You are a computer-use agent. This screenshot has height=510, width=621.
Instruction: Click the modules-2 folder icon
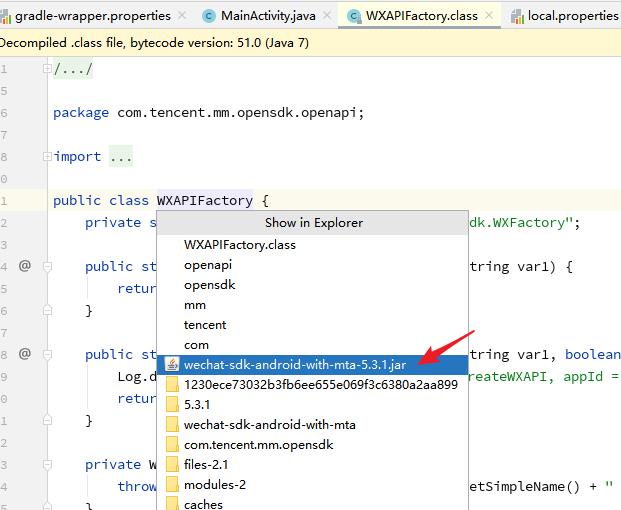point(172,485)
